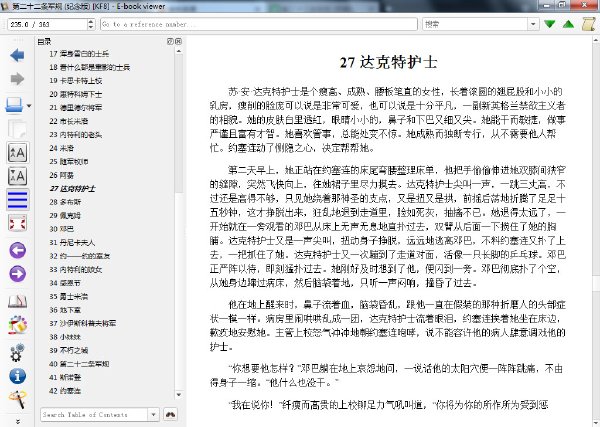
Task: Select current chapter 27 达克特护士 in contents
Action: click(72, 189)
